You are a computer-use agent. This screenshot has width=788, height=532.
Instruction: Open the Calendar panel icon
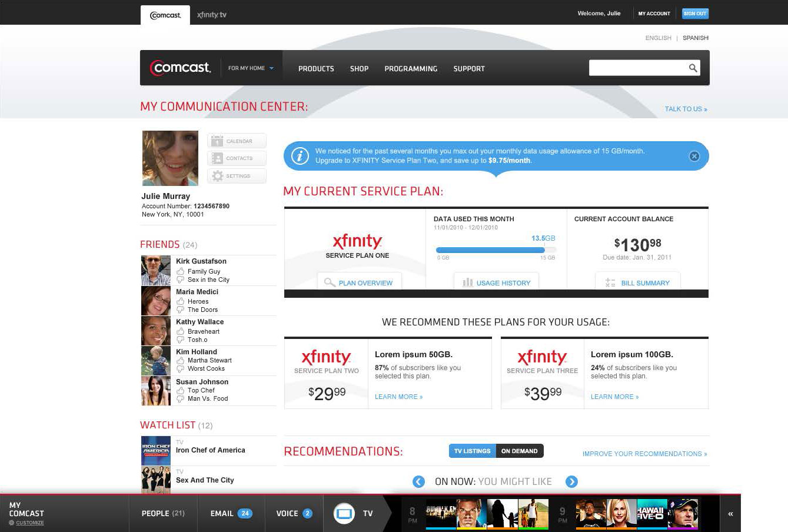point(216,141)
